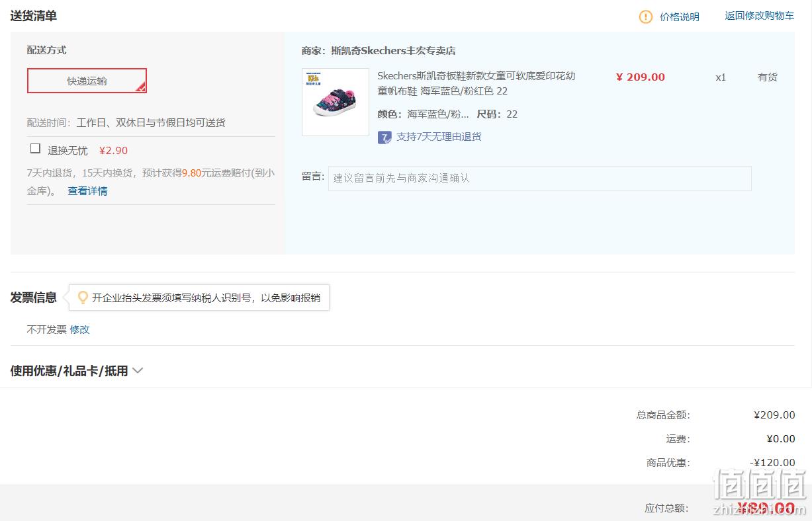Click the 送货清单 section heading
Screen dimensions: 812x521
[33, 15]
